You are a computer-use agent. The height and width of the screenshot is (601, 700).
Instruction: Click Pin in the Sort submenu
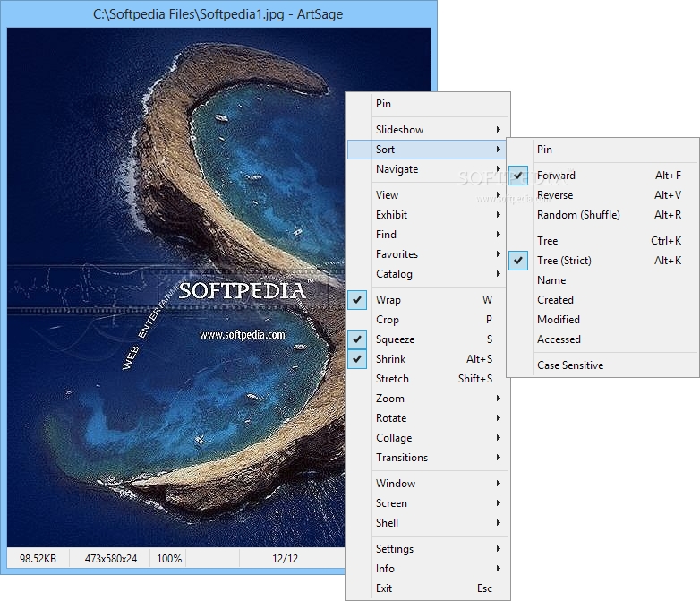[602, 150]
